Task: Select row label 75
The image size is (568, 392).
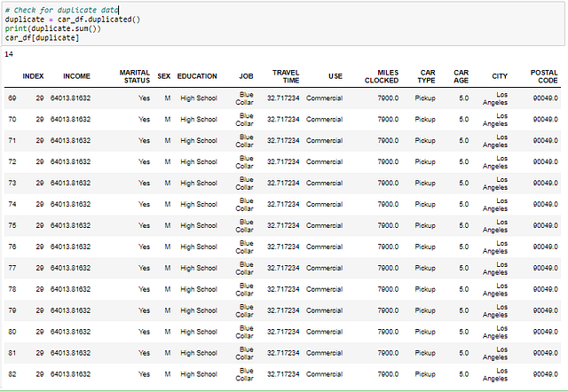Action: click(x=12, y=225)
